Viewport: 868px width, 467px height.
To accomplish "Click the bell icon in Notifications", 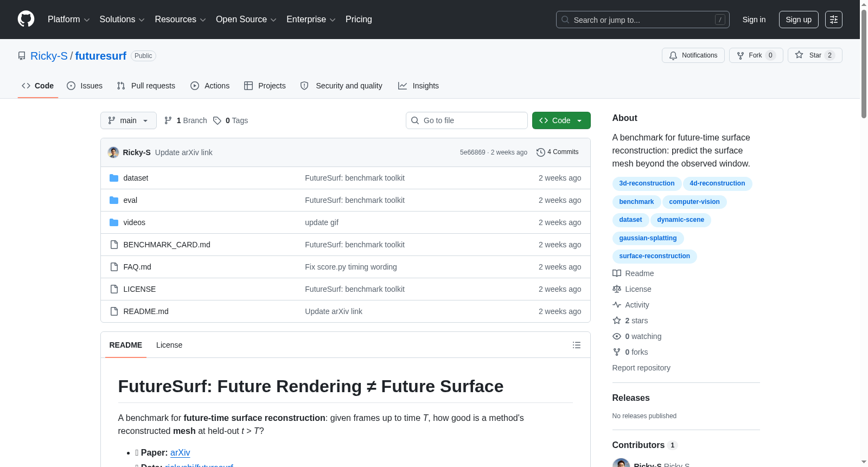I will click(673, 55).
